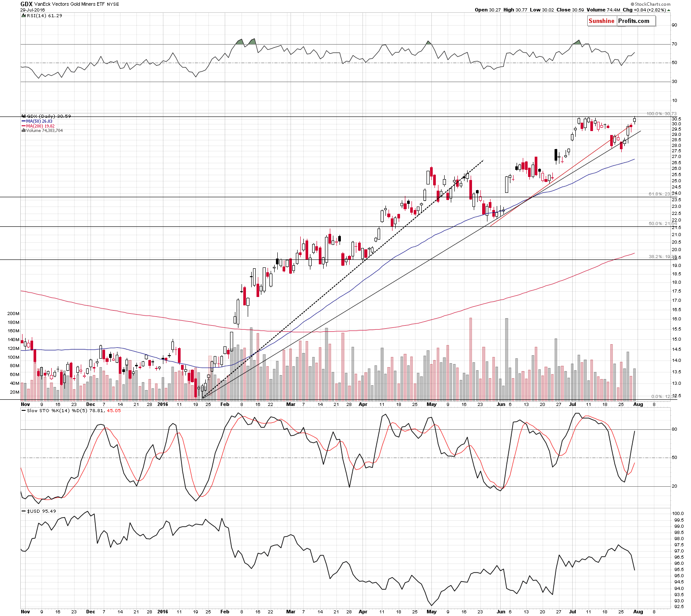691x616 pixels.
Task: Click the black line marker before $USD 95.49
Action: (x=24, y=511)
